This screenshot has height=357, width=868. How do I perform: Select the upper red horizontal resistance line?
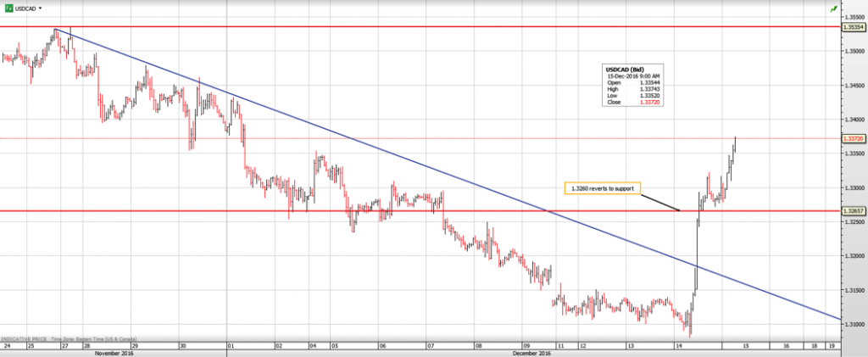424,26
